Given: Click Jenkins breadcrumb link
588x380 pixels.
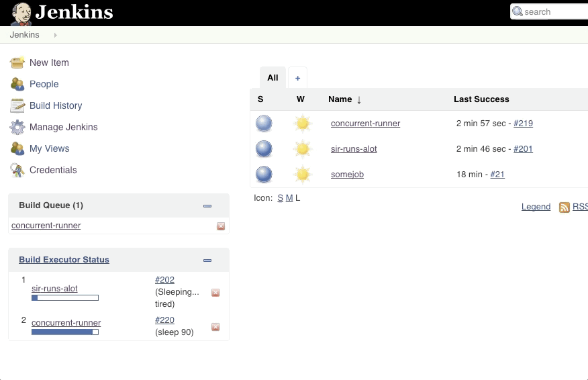Looking at the screenshot, I should [24, 34].
